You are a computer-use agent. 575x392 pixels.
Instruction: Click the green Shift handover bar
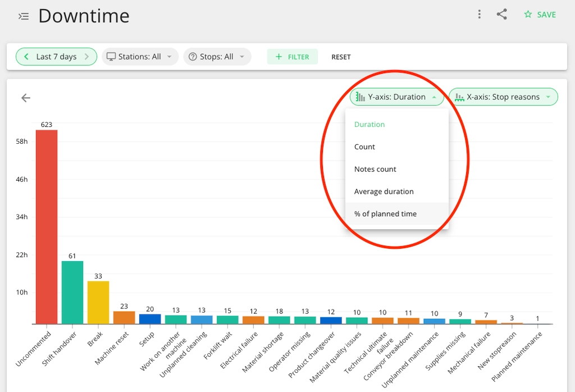coord(72,293)
